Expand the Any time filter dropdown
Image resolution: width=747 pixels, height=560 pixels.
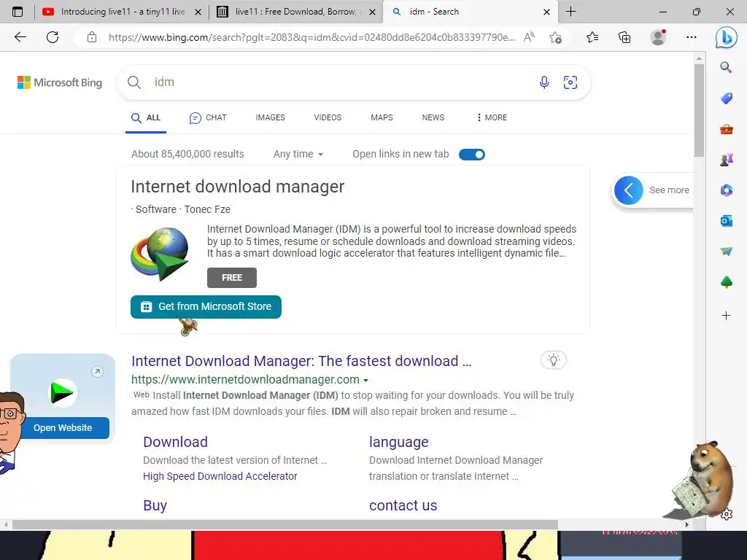(x=298, y=154)
